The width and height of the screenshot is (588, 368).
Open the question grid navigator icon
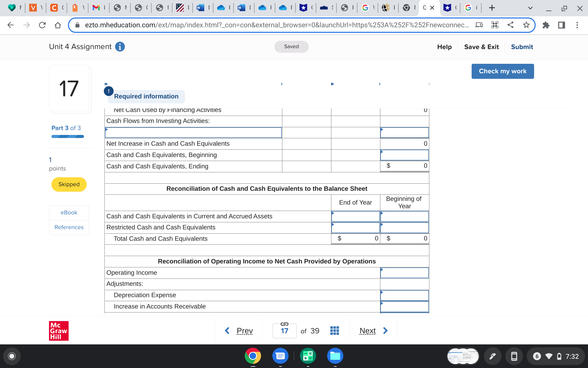coord(334,331)
